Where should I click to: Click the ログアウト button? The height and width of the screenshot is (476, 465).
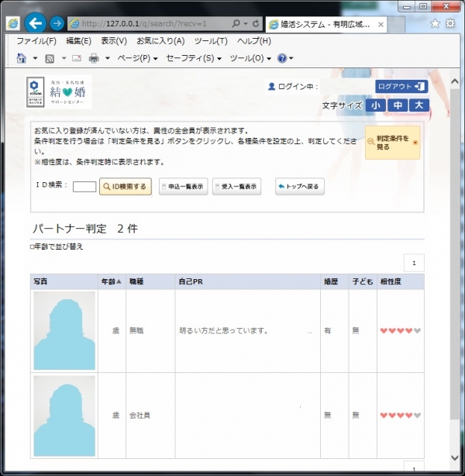point(401,87)
